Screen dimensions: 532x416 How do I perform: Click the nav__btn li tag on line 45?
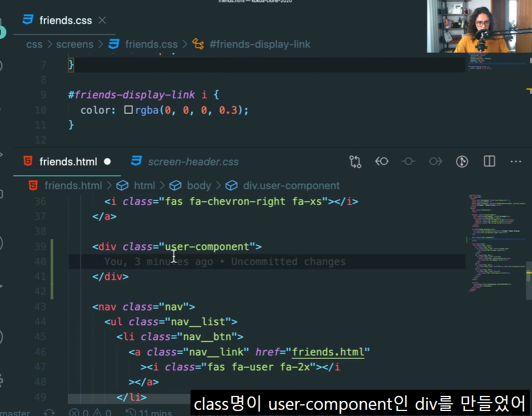180,336
